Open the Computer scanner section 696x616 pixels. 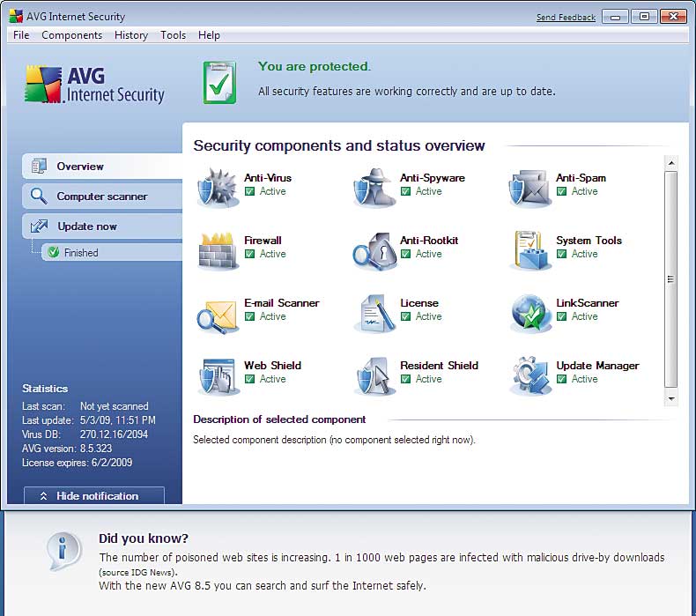102,197
